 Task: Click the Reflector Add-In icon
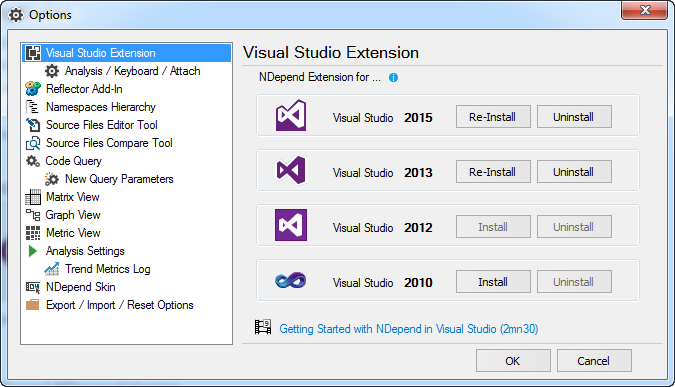pos(33,89)
